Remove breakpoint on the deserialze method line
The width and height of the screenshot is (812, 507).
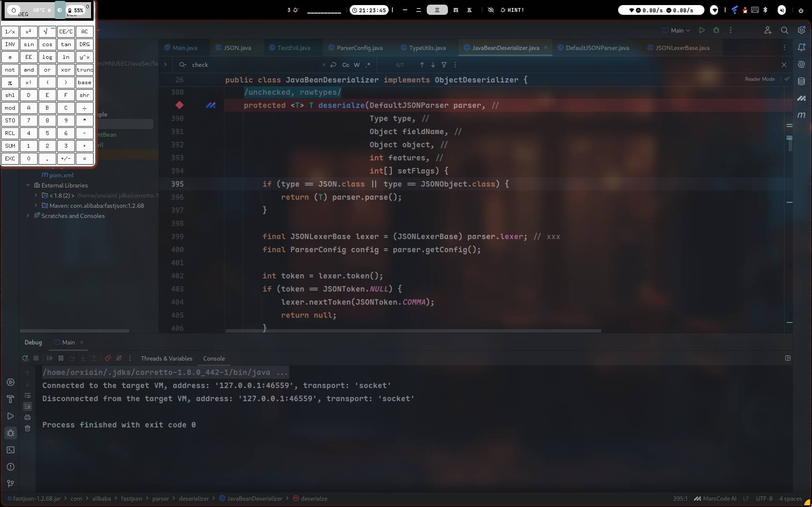pos(180,105)
